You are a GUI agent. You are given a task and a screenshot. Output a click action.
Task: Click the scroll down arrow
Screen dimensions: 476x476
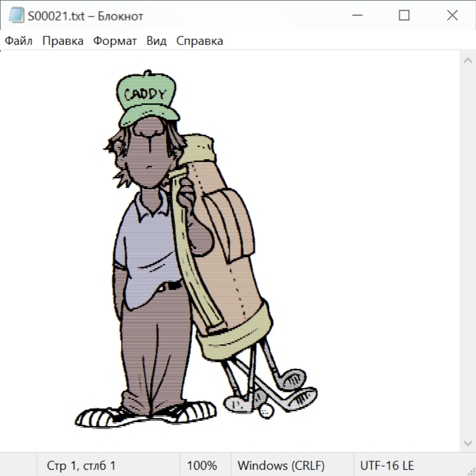pyautogui.click(x=468, y=442)
